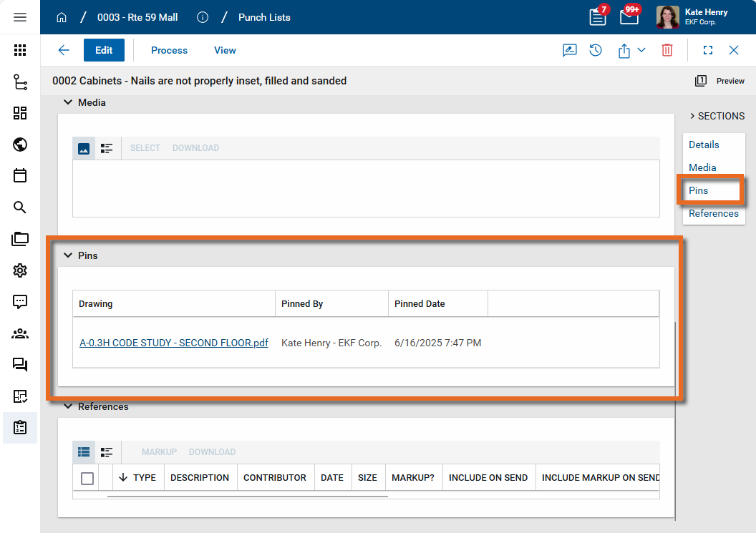Jump to Pins in Sections panel
The height and width of the screenshot is (533, 756).
point(698,190)
